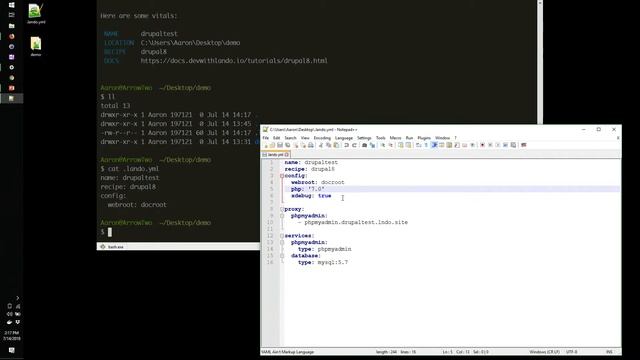Click "phpmyadmin.drupaltest.lndo.site" text in editor
The height and width of the screenshot is (360, 640).
[x=356, y=222]
